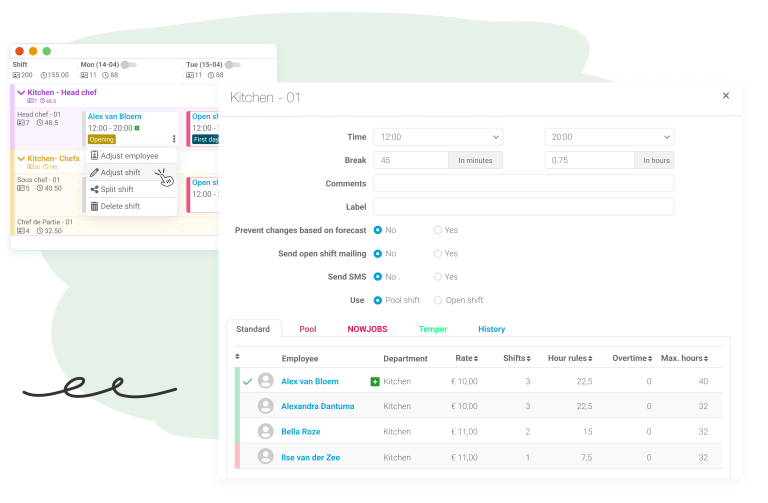
Task: Switch to the NOWJOBS tab
Action: 367,329
